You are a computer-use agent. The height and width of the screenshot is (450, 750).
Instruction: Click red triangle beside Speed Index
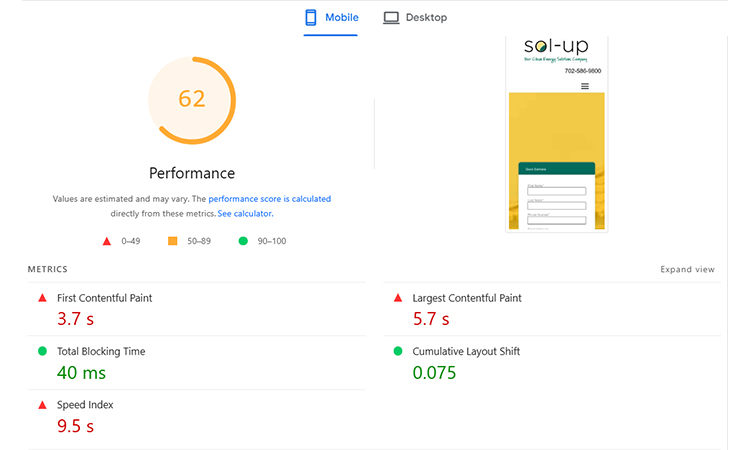coord(42,405)
